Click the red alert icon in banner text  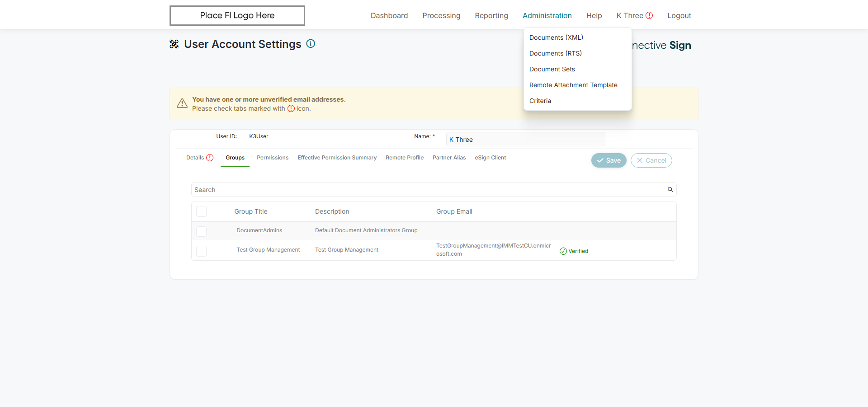click(x=291, y=108)
